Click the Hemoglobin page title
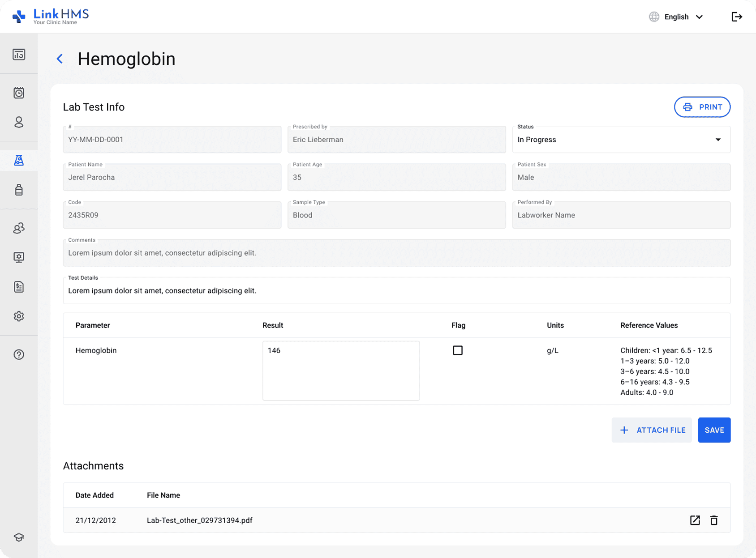Image resolution: width=756 pixels, height=558 pixels. [127, 59]
